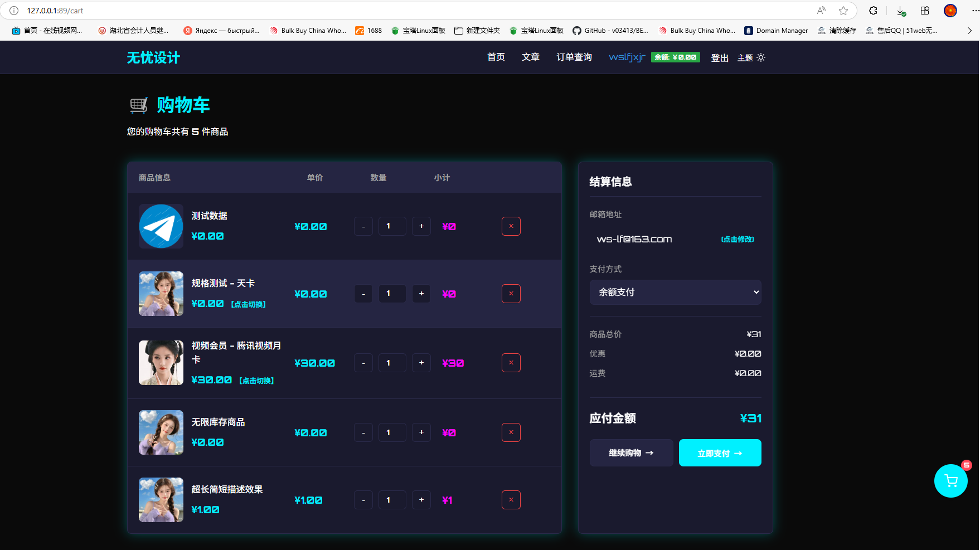This screenshot has width=980, height=550.
Task: Delete the 超长简短描述效果 item
Action: click(x=511, y=500)
